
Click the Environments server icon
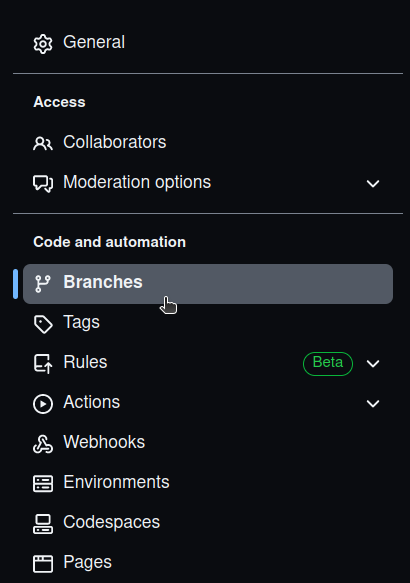coord(43,484)
